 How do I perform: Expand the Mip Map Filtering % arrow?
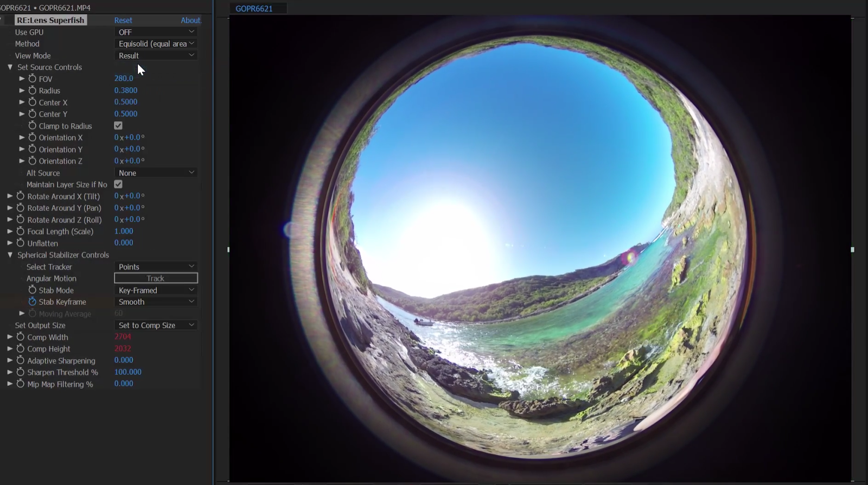[10, 384]
